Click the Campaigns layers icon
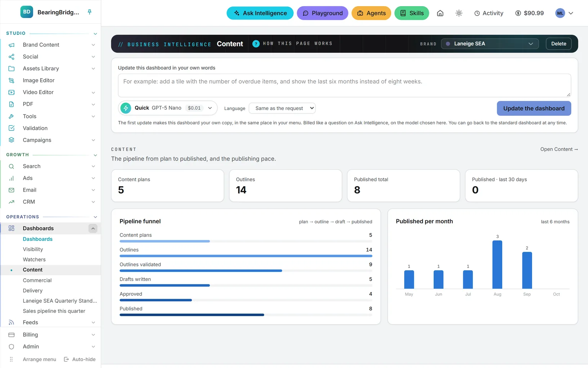 click(11, 140)
